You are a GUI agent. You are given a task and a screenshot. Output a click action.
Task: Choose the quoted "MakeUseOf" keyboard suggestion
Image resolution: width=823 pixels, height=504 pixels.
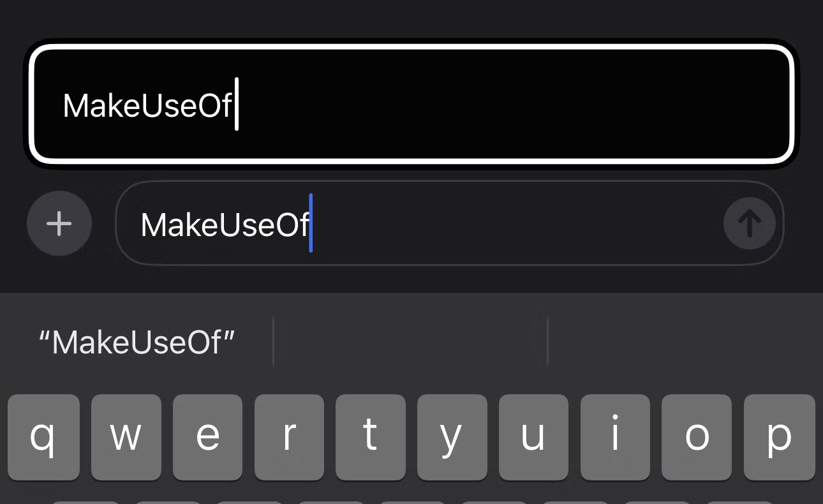click(137, 343)
